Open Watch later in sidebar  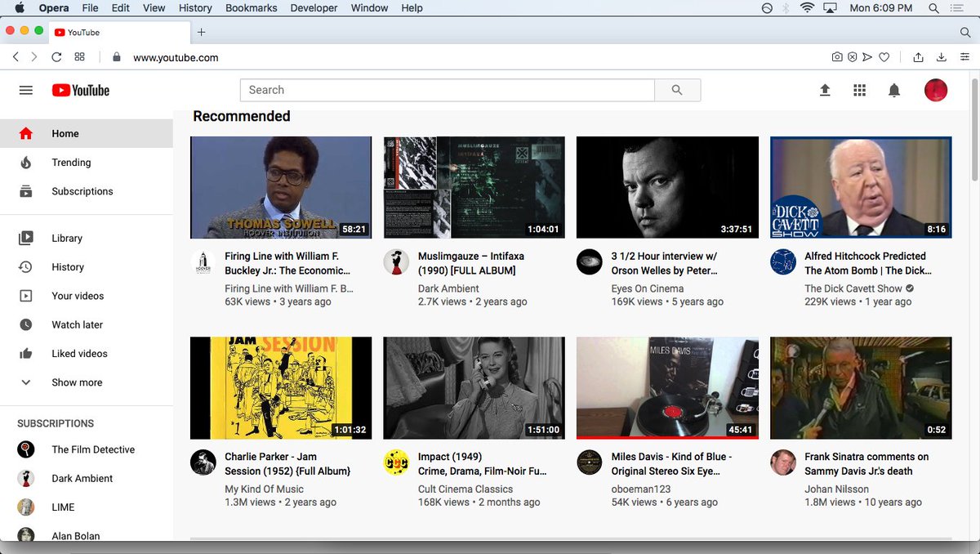click(87, 324)
